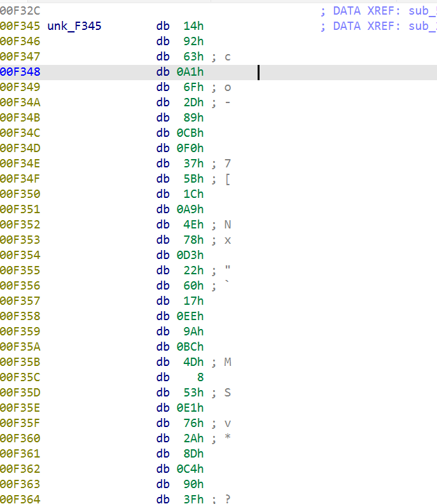Click address 00F355
Image resolution: width=437 pixels, height=504 pixels.
20,270
